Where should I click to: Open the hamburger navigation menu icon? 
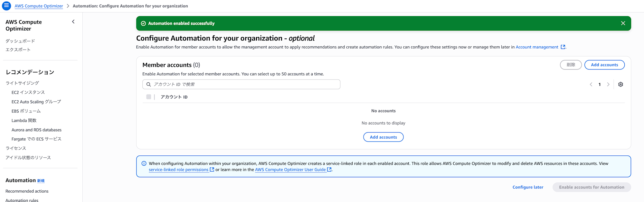pos(6,6)
